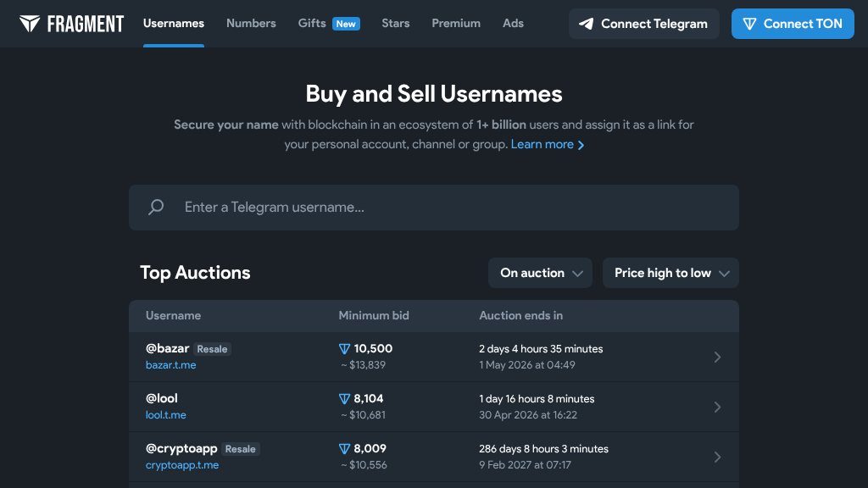Click the Fragment logo
This screenshot has width=868, height=488.
[71, 24]
